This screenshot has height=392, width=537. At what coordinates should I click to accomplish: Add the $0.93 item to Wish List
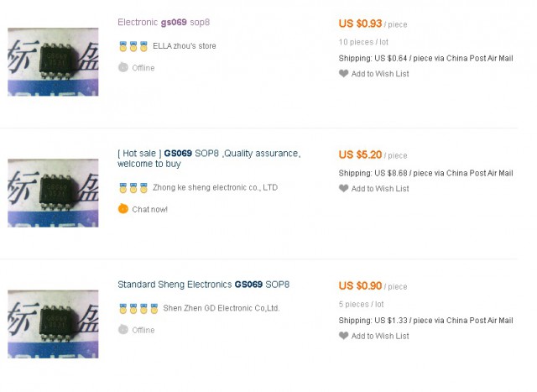point(380,74)
